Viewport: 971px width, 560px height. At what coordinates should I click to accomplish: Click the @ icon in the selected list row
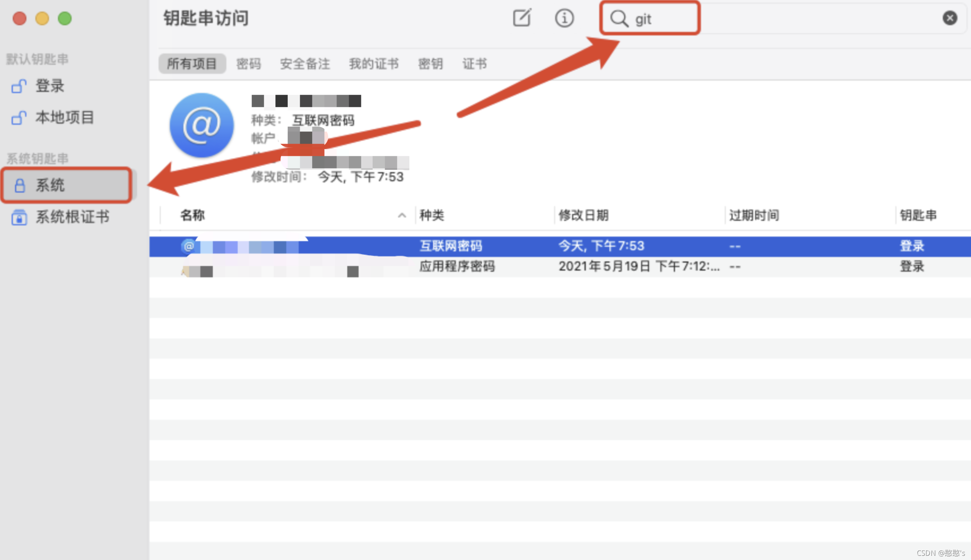[189, 246]
